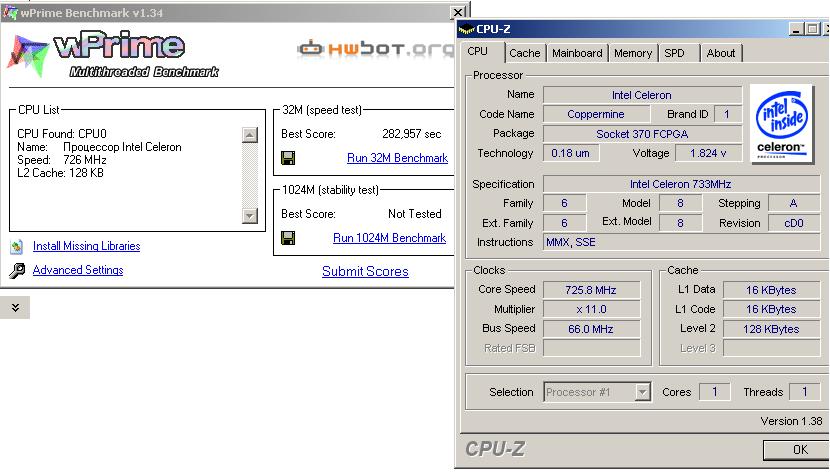This screenshot has width=830, height=472.
Task: Click the Bus Speed value 66.0 MHz
Action: point(591,329)
